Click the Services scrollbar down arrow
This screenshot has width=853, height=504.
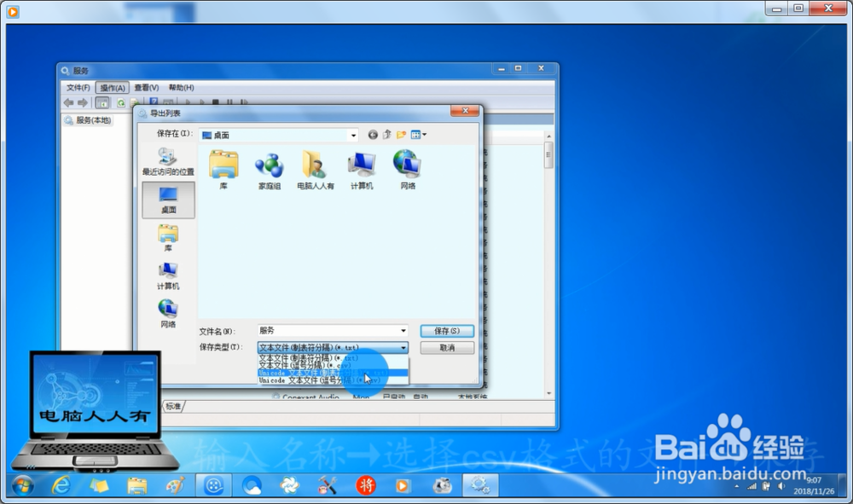[x=548, y=394]
